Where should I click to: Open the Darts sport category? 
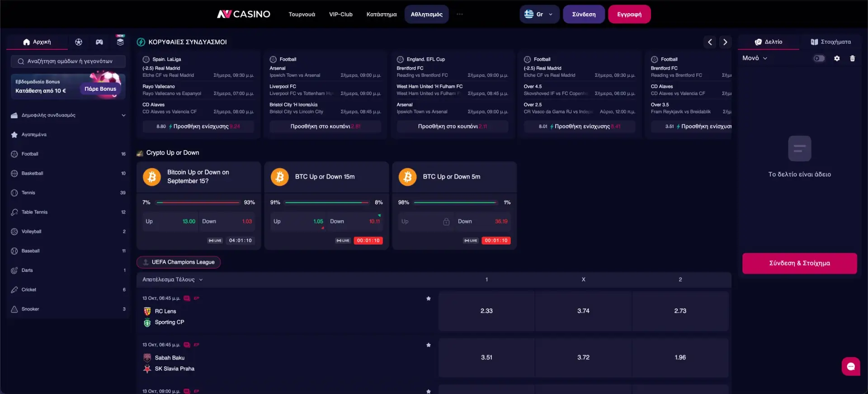tap(68, 271)
